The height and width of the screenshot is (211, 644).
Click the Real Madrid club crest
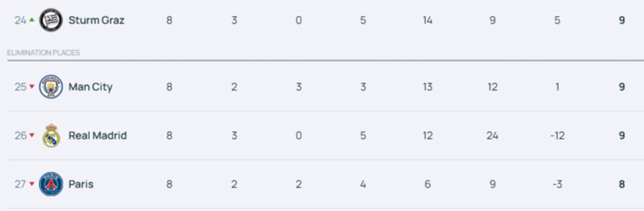(x=51, y=136)
